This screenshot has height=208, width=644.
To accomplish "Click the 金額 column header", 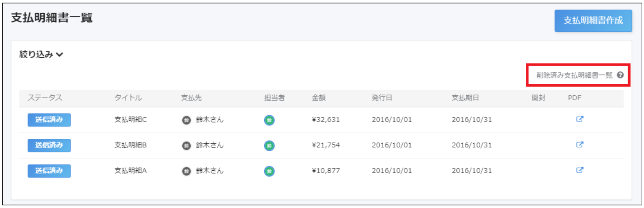I will pyautogui.click(x=319, y=98).
